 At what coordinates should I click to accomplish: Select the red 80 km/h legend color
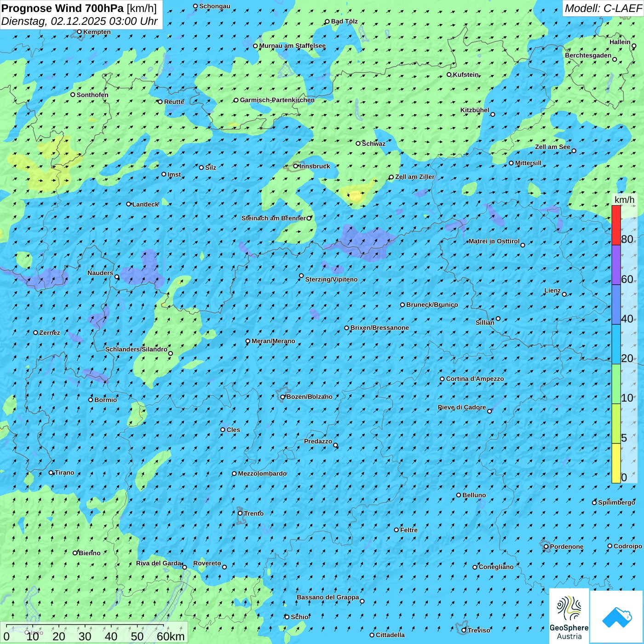tap(616, 225)
